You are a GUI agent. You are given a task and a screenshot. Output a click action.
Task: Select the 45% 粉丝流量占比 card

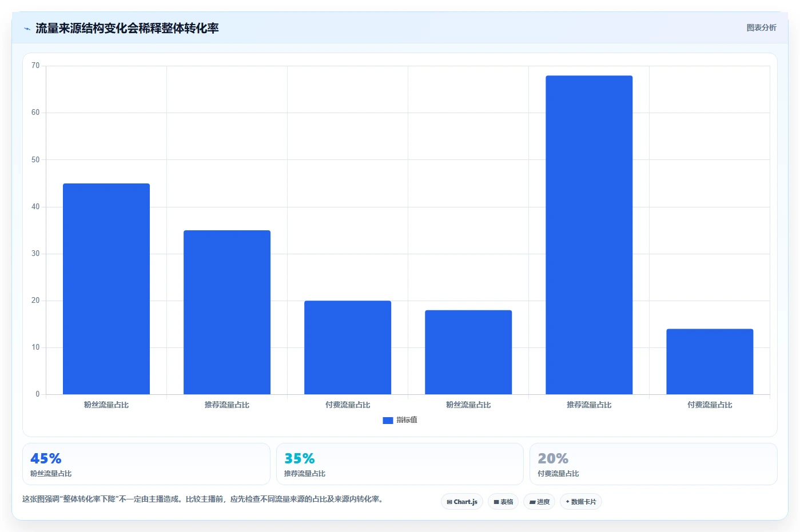tap(146, 464)
